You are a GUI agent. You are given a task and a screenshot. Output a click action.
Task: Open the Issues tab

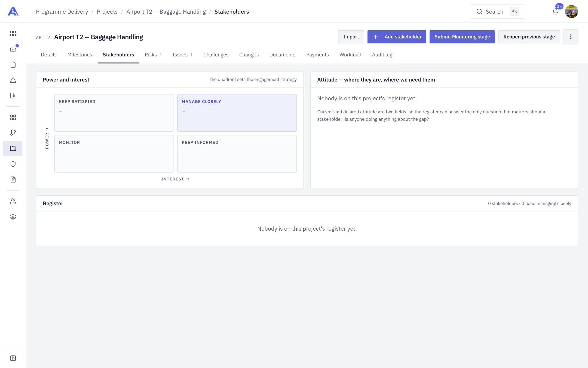point(183,55)
